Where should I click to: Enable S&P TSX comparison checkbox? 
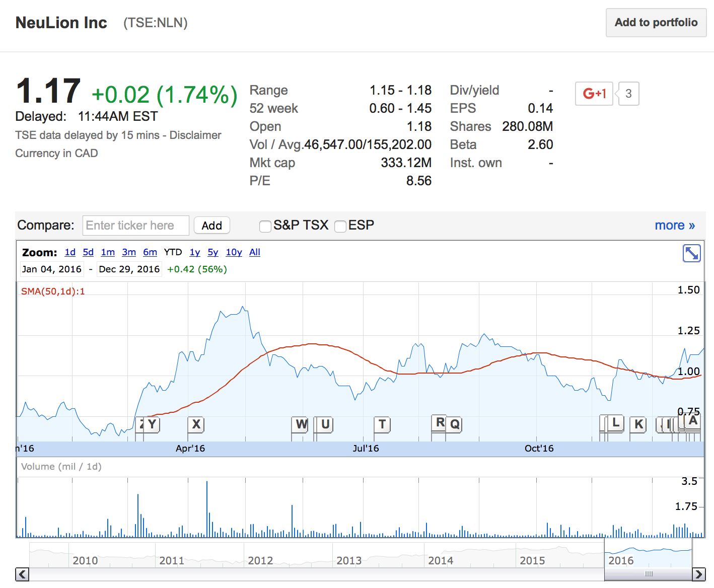click(265, 227)
